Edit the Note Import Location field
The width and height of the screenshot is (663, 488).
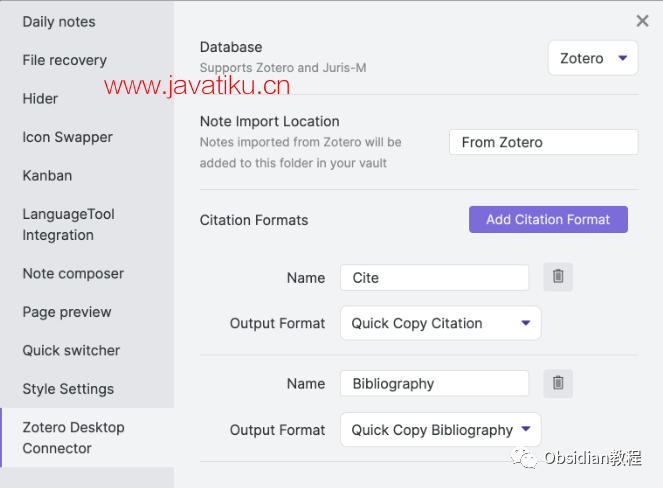tap(543, 142)
